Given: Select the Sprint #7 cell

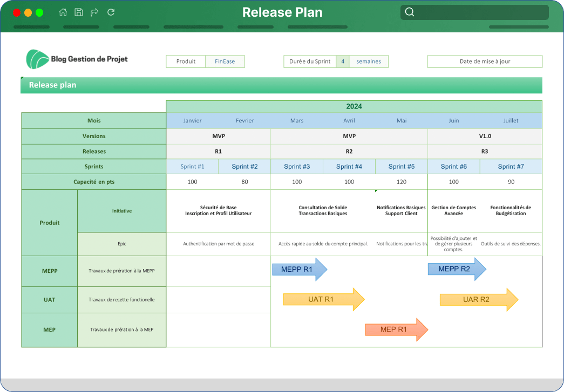Looking at the screenshot, I should coord(511,167).
